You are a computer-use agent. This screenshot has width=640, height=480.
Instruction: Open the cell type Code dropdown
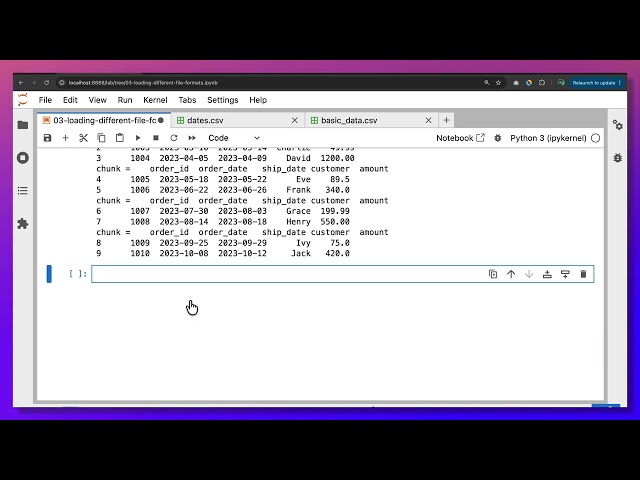tap(233, 138)
